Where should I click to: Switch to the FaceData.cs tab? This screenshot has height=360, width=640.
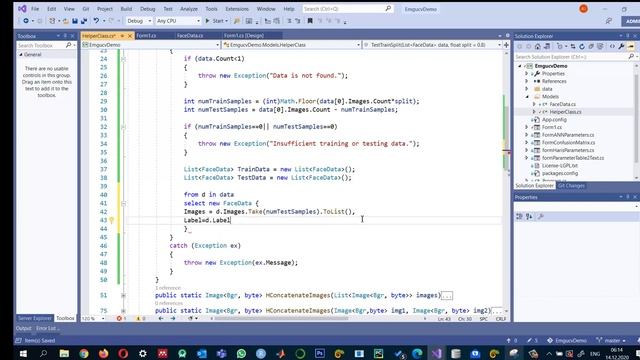click(190, 36)
